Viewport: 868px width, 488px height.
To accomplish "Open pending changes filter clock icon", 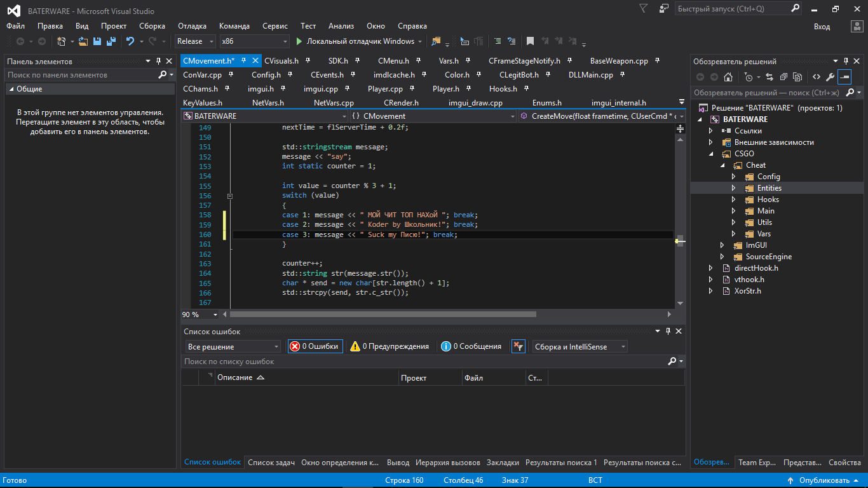I will (x=749, y=77).
